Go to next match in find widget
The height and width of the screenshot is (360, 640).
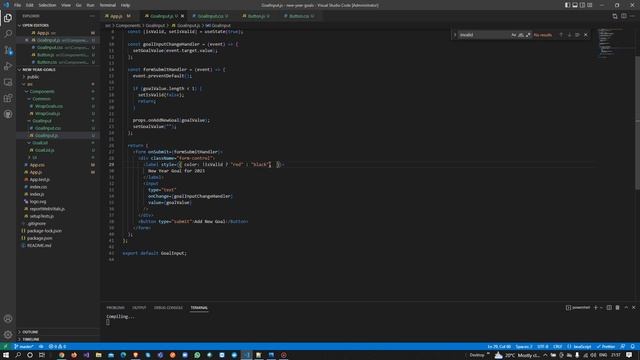pos(569,35)
